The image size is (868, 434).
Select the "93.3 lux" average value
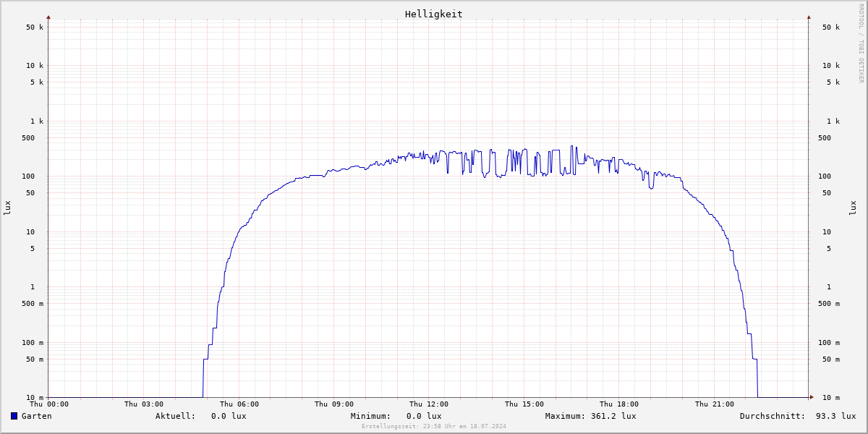(x=836, y=416)
